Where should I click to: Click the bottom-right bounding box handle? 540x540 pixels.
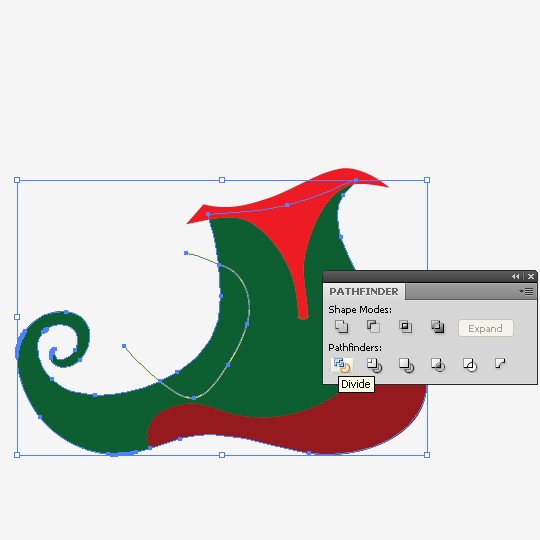click(x=427, y=455)
